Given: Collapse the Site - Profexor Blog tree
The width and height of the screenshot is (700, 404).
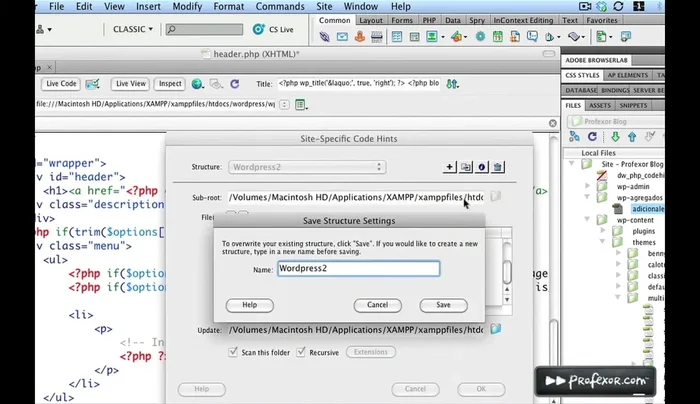Looking at the screenshot, I should (571, 164).
